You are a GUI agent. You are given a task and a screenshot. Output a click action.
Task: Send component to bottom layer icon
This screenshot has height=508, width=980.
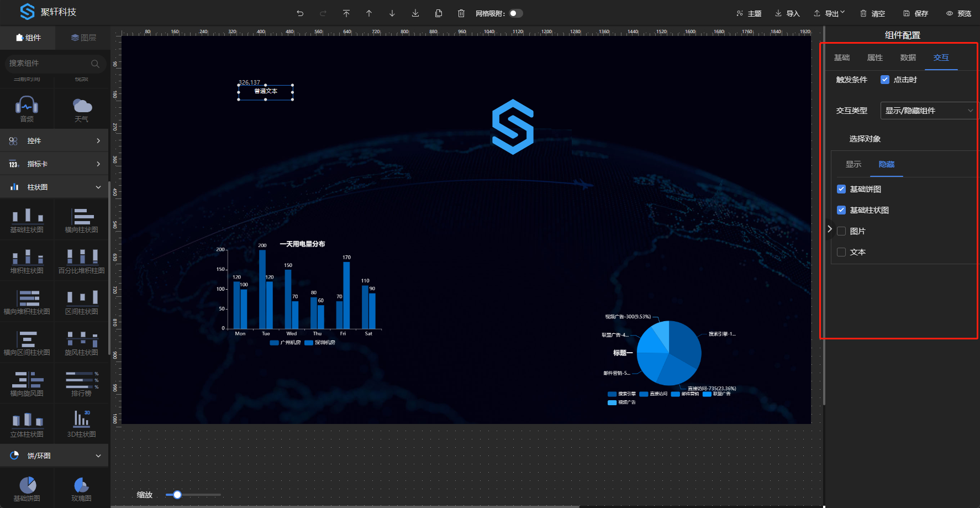tap(415, 13)
